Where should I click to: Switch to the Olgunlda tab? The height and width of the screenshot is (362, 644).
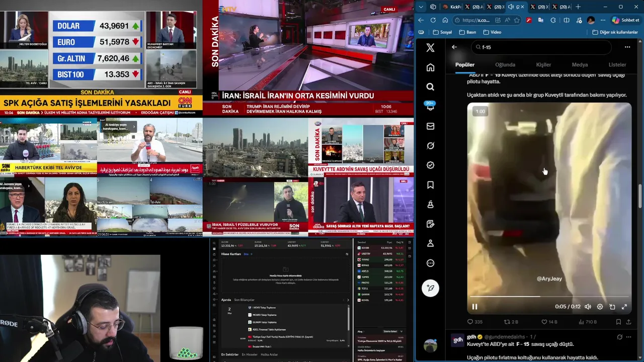click(505, 65)
